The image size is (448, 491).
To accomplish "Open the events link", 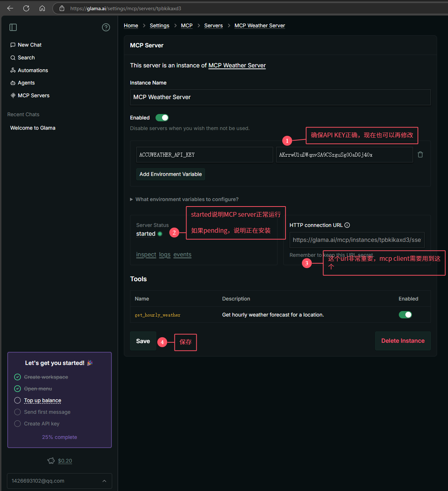I will [182, 255].
